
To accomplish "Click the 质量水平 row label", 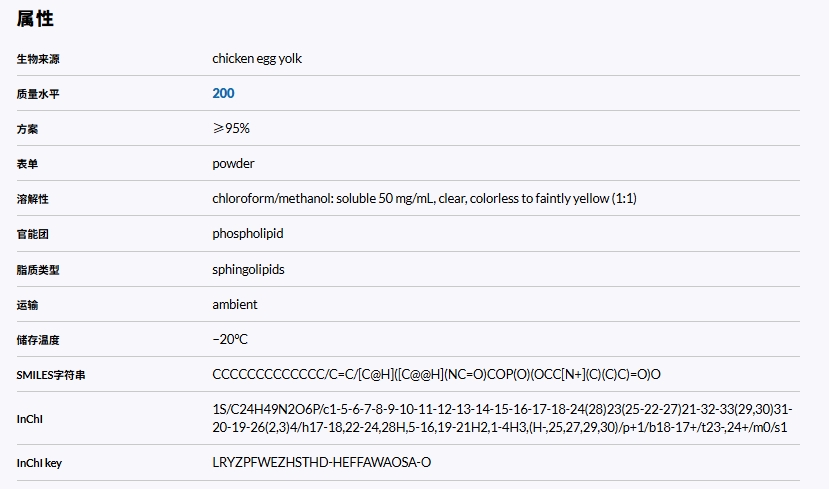I will [x=38, y=94].
